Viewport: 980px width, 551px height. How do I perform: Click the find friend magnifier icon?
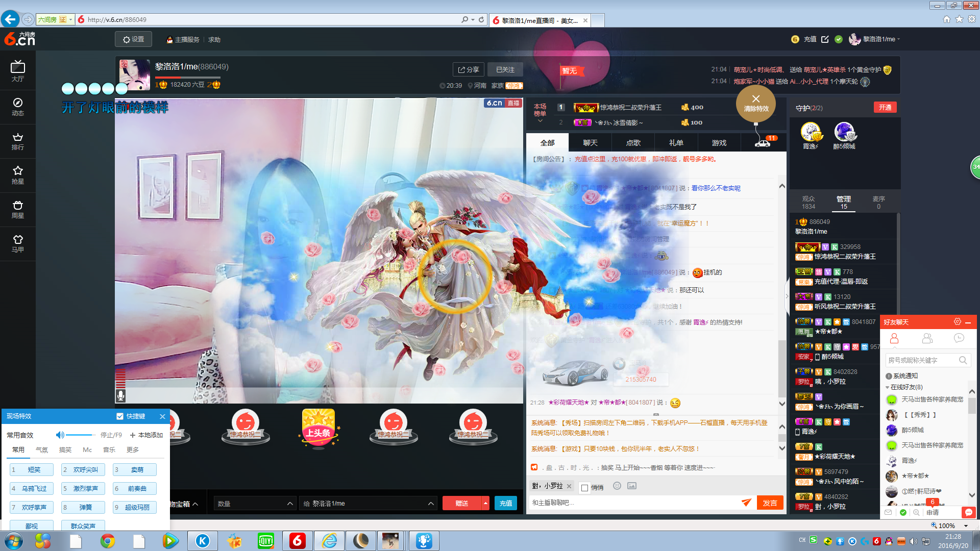coord(916,512)
